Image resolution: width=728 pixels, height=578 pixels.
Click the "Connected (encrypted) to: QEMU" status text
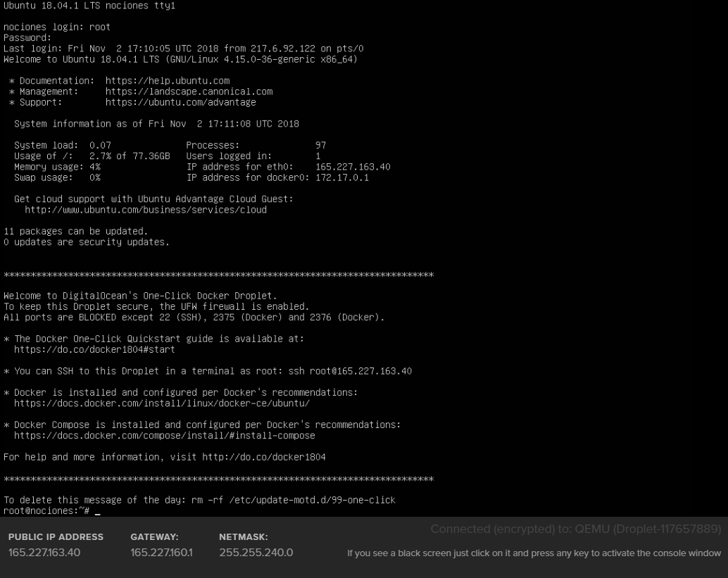click(576, 529)
